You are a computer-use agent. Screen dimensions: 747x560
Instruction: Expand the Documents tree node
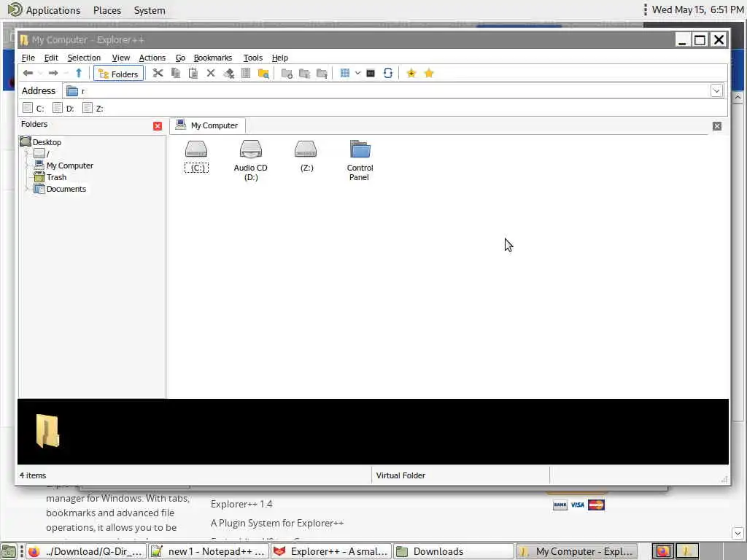tap(27, 189)
